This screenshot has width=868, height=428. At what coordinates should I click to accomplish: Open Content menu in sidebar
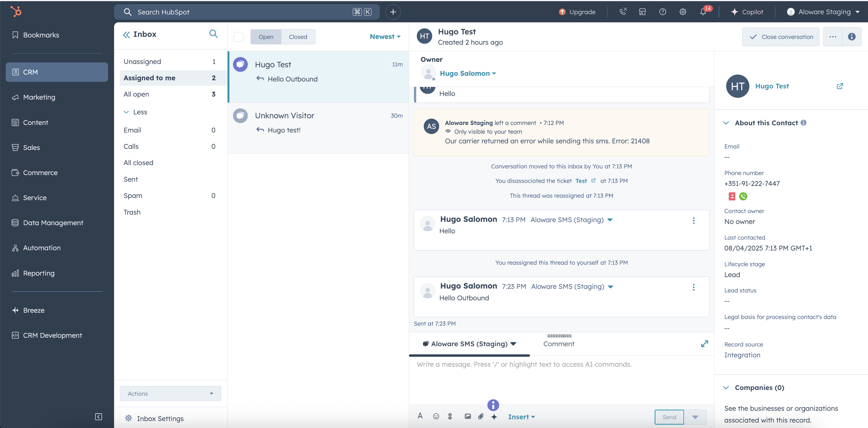click(57, 122)
